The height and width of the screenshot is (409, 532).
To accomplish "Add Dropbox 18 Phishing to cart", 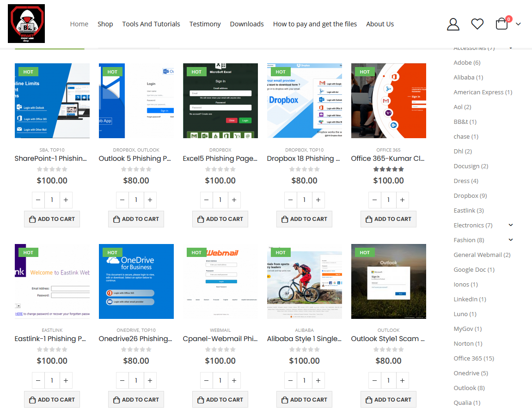I will (x=304, y=219).
